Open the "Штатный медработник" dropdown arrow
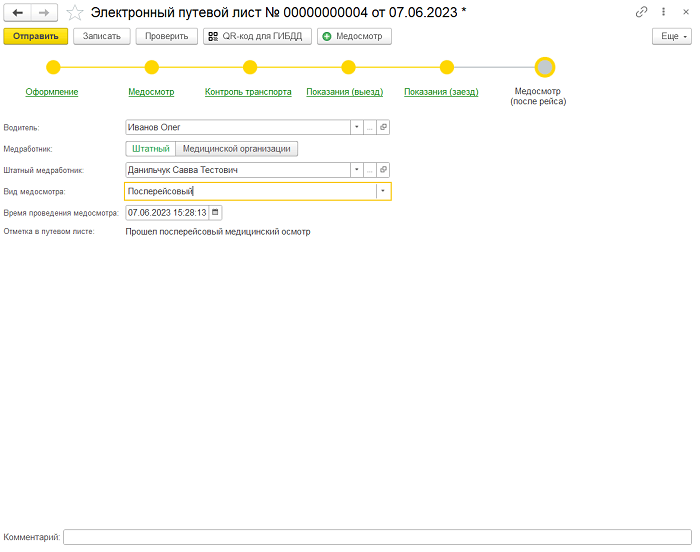 point(356,170)
